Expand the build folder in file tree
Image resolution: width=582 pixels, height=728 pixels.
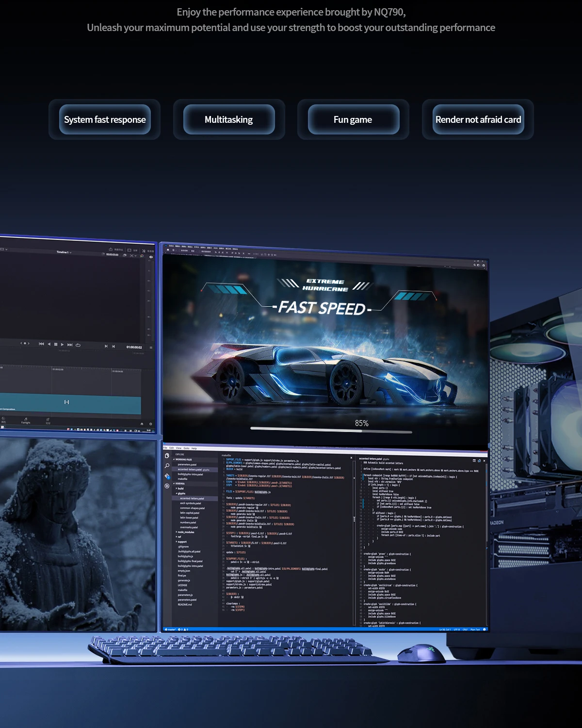pos(180,489)
